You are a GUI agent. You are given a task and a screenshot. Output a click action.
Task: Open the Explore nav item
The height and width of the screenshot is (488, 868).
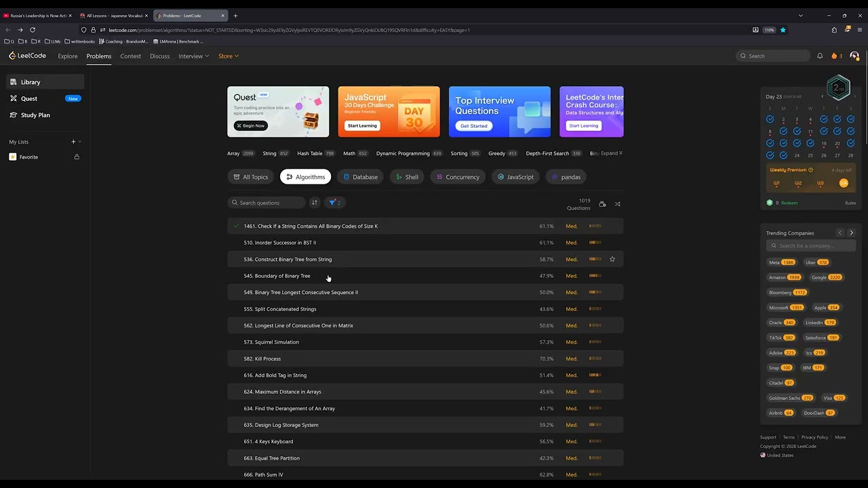68,56
